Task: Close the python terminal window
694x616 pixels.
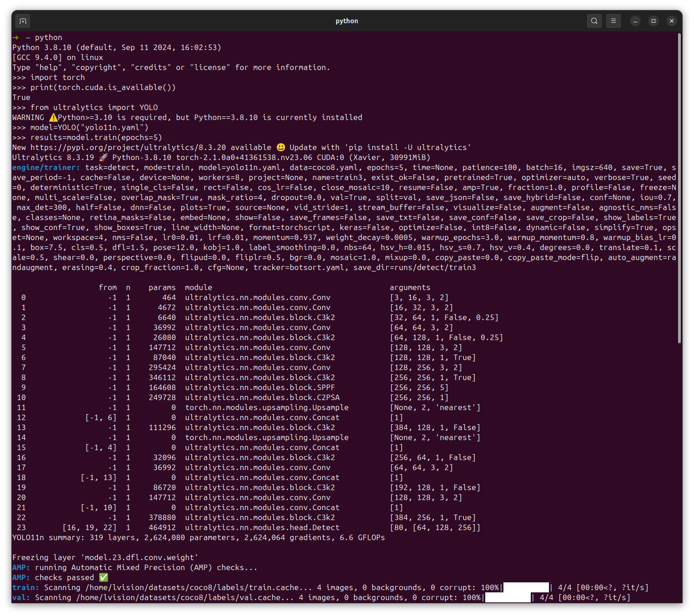Action: pos(672,21)
